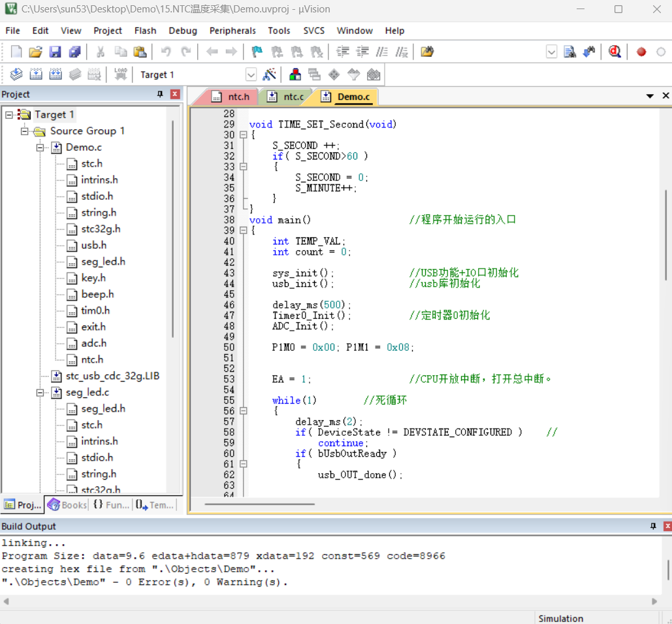Open the Target 1 dropdown arrow
Screen dimensions: 672x624
coord(251,75)
